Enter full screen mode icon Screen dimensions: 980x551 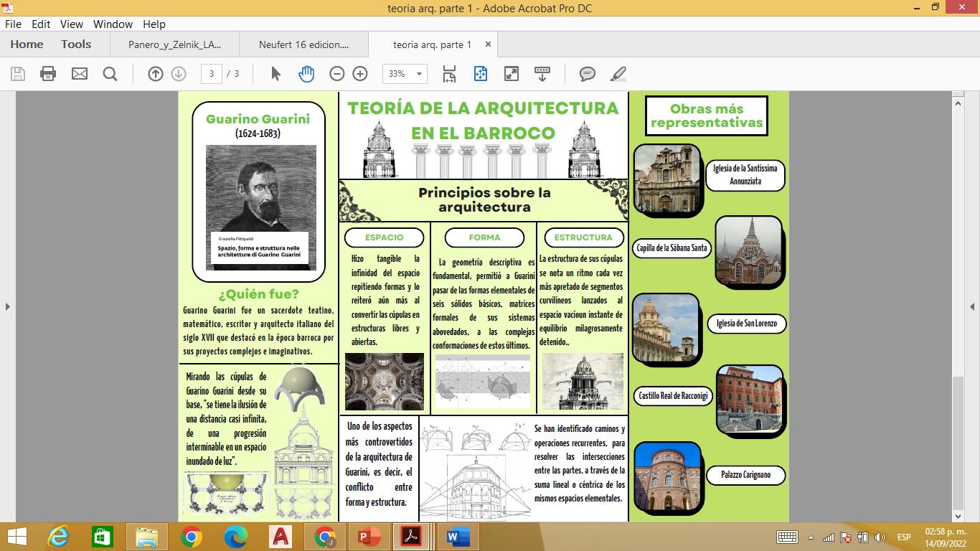(512, 73)
